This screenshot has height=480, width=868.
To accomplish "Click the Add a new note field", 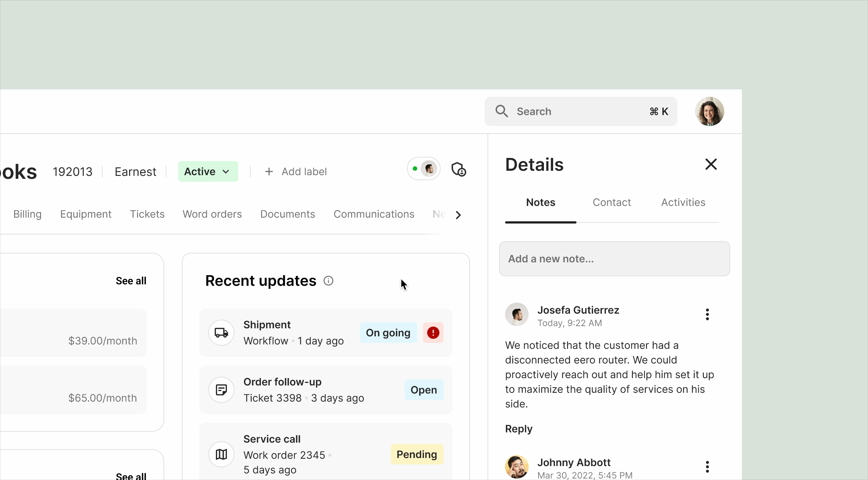I will point(614,259).
